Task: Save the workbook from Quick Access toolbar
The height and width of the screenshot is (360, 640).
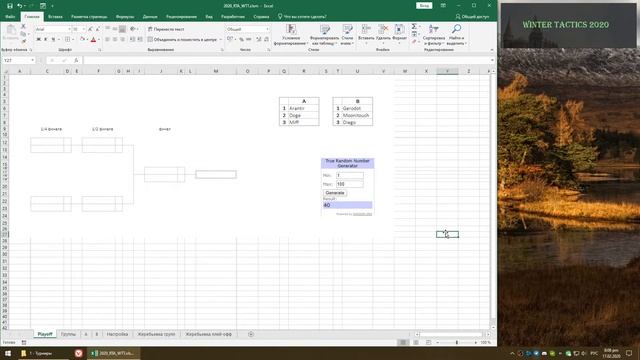Action: click(10, 6)
